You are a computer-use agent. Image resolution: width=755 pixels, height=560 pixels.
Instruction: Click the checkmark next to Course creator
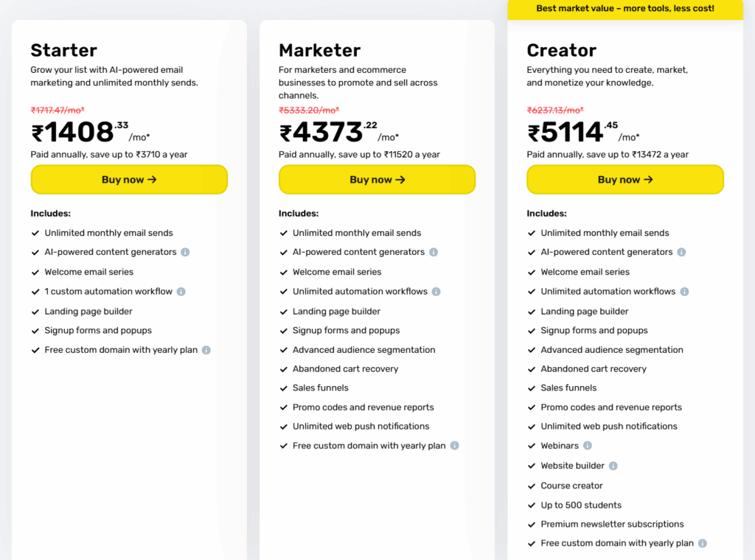tap(531, 486)
